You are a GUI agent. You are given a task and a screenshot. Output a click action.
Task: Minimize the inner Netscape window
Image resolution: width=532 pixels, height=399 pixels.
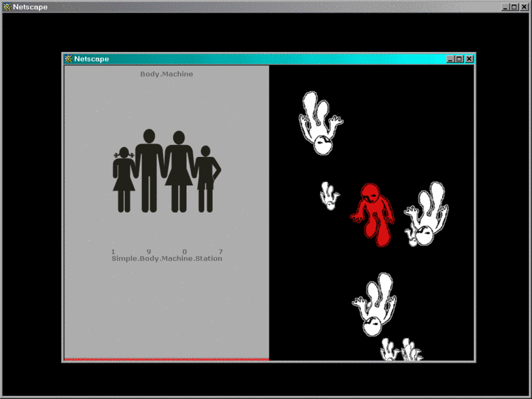450,59
